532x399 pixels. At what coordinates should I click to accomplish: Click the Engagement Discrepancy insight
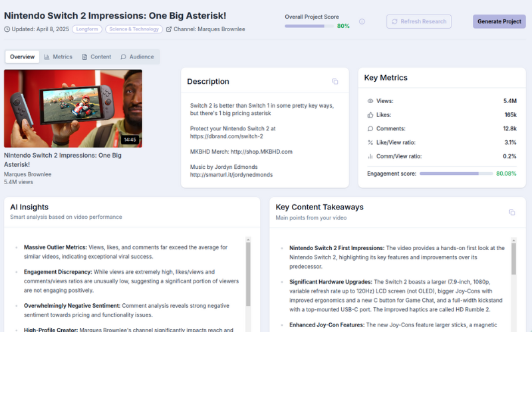[131, 281]
